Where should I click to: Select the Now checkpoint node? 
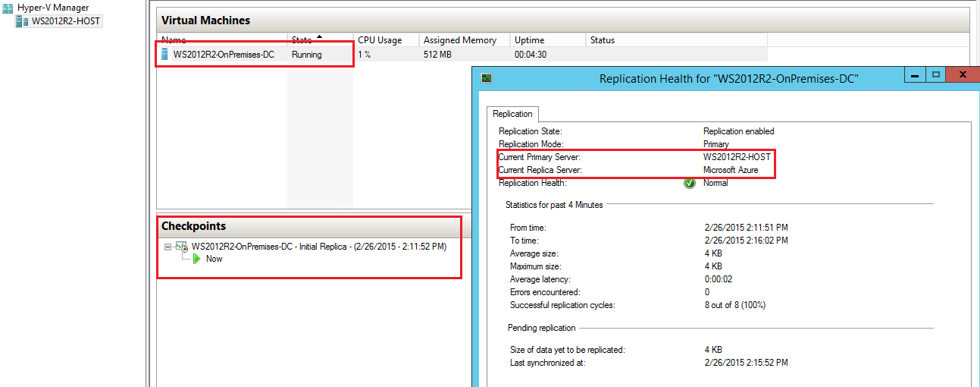tap(214, 259)
